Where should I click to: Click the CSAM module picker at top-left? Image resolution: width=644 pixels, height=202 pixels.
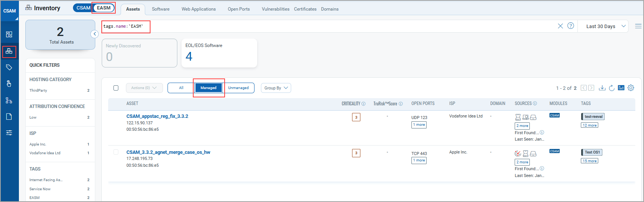point(9,11)
